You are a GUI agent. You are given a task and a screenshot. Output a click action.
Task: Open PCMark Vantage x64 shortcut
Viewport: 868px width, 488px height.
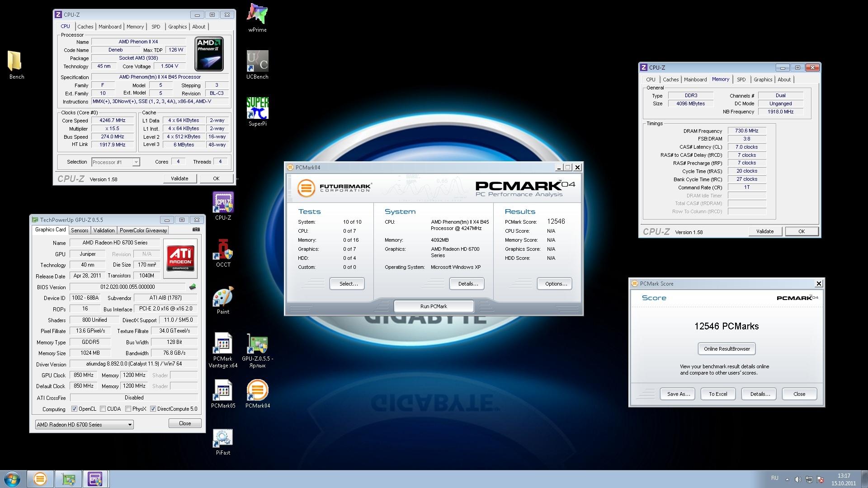(x=223, y=351)
